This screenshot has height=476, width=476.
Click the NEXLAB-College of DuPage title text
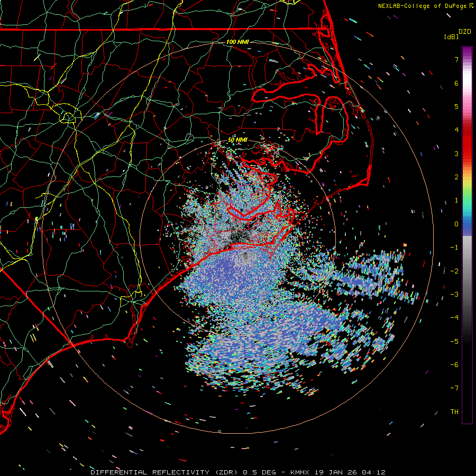point(423,6)
